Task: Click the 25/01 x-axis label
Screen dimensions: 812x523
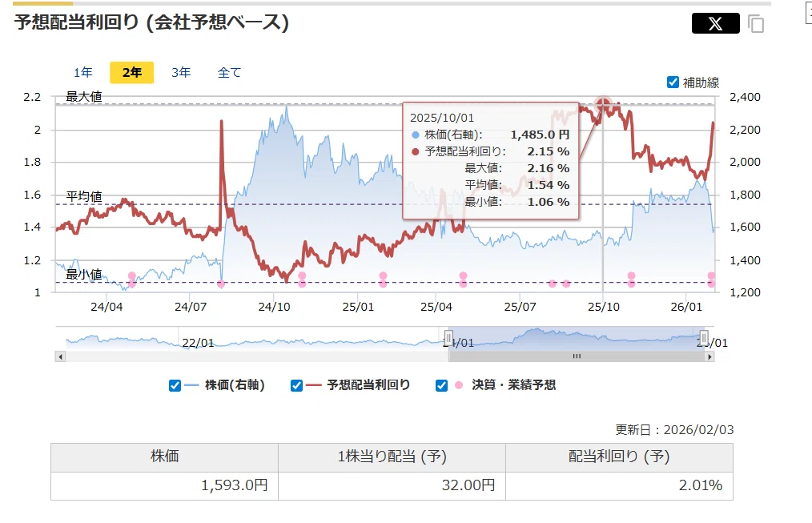Action: 358,307
